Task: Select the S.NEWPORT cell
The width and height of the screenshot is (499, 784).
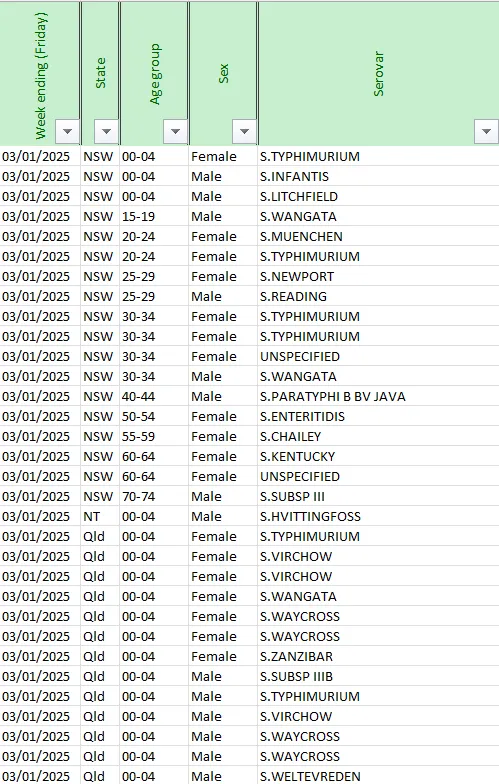Action: 378,276
